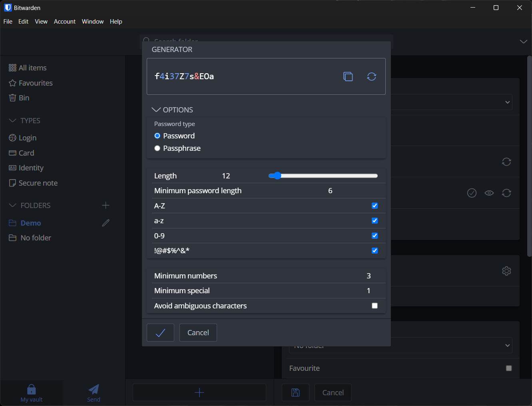Generate password icon in item panel
This screenshot has width=532, height=406.
pyautogui.click(x=506, y=193)
